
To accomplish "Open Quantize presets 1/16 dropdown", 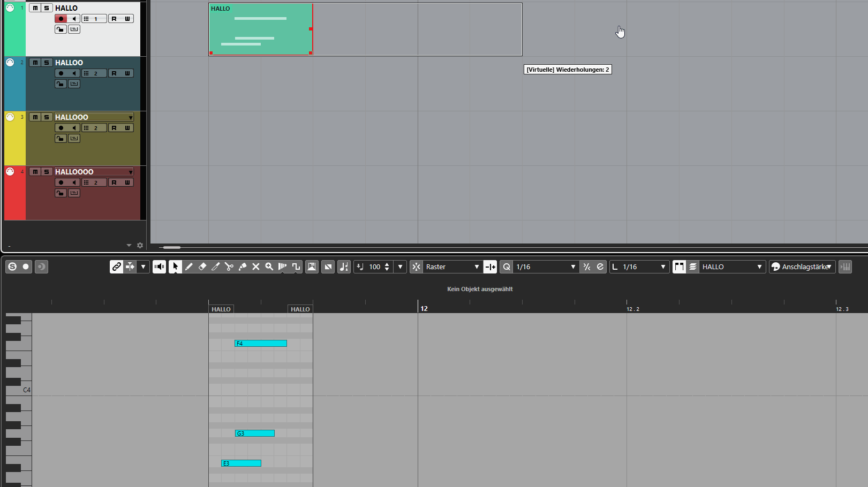I will pyautogui.click(x=545, y=267).
